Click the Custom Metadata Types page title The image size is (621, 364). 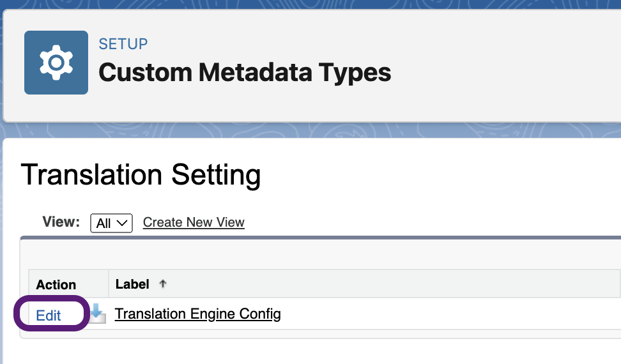tap(245, 72)
